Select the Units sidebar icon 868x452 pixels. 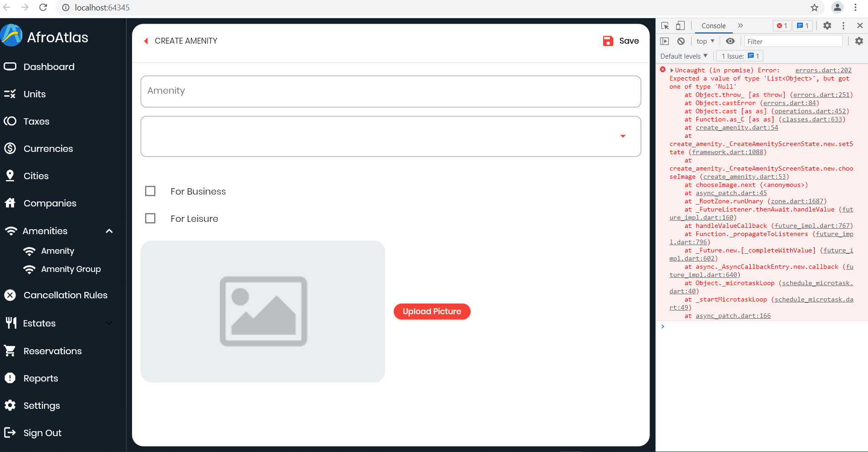[x=11, y=94]
